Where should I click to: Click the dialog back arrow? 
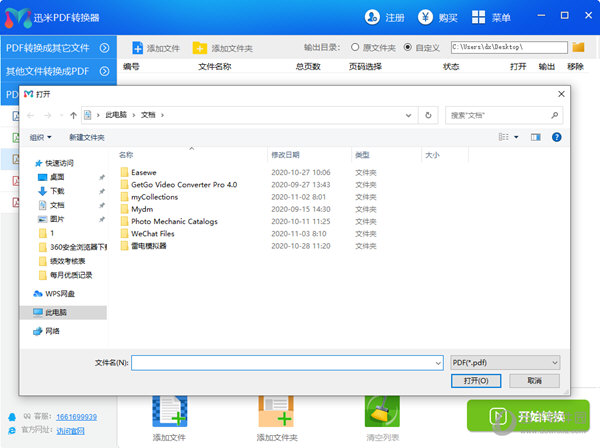coord(31,115)
